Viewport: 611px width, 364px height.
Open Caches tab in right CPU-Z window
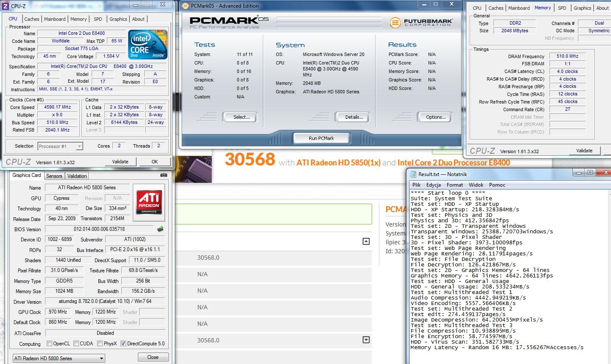pos(496,8)
